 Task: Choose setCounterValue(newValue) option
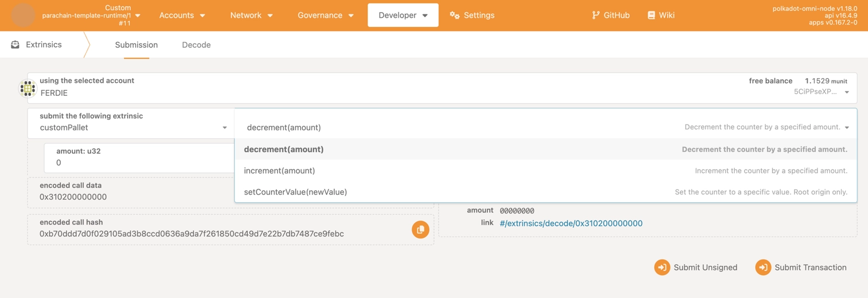(296, 192)
